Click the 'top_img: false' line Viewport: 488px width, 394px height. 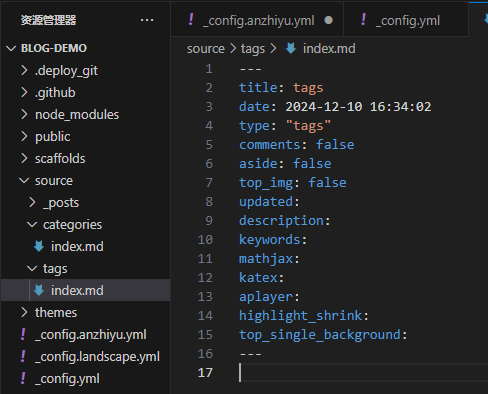(x=293, y=183)
